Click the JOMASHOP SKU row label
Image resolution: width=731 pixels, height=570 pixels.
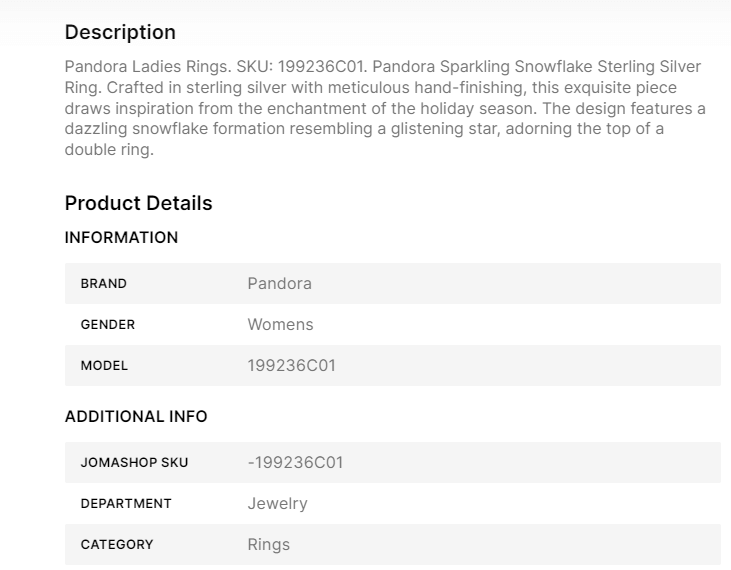pyautogui.click(x=134, y=463)
